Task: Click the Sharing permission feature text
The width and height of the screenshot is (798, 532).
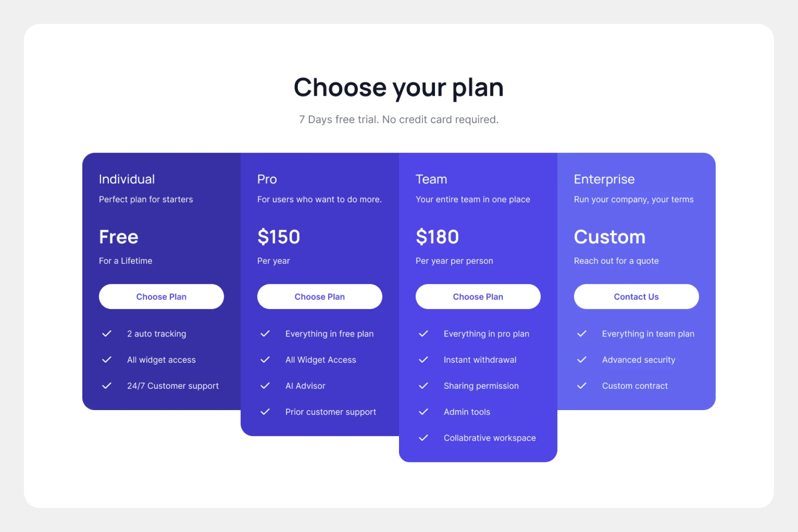Action: 481,386
